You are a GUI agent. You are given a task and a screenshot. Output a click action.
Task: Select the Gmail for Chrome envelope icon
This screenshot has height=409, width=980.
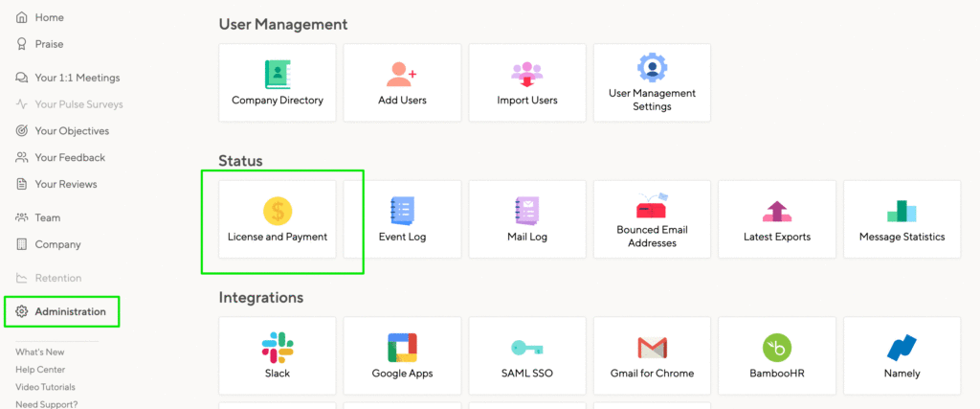(x=652, y=348)
